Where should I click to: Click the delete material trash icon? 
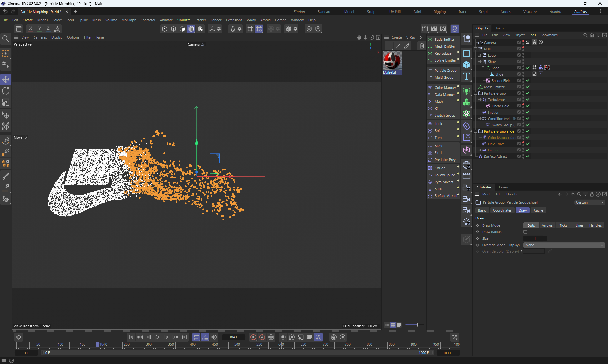[421, 46]
